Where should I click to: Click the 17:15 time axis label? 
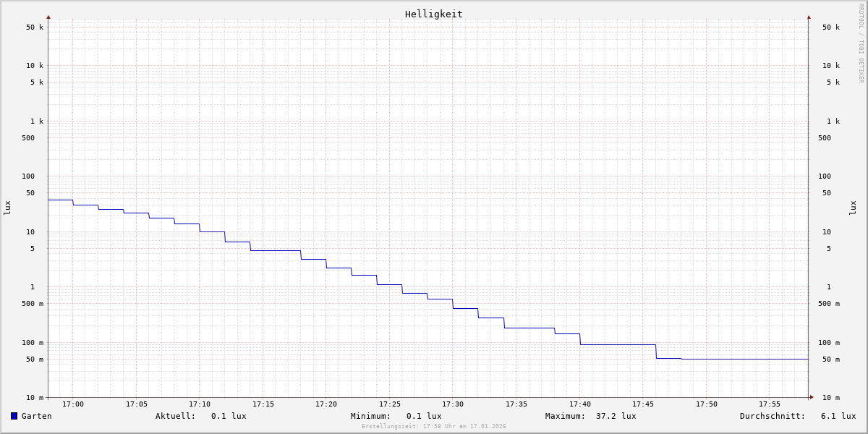coord(263,404)
